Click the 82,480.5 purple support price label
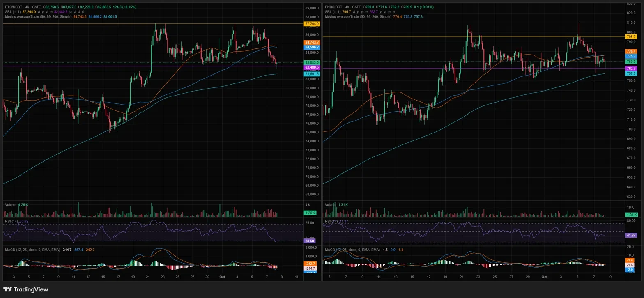The width and height of the screenshot is (644, 298). tap(312, 67)
